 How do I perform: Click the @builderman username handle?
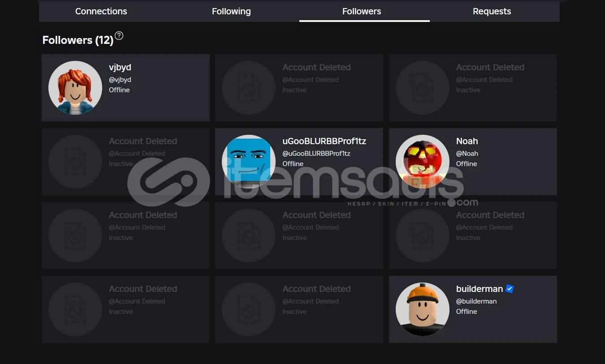coord(476,301)
